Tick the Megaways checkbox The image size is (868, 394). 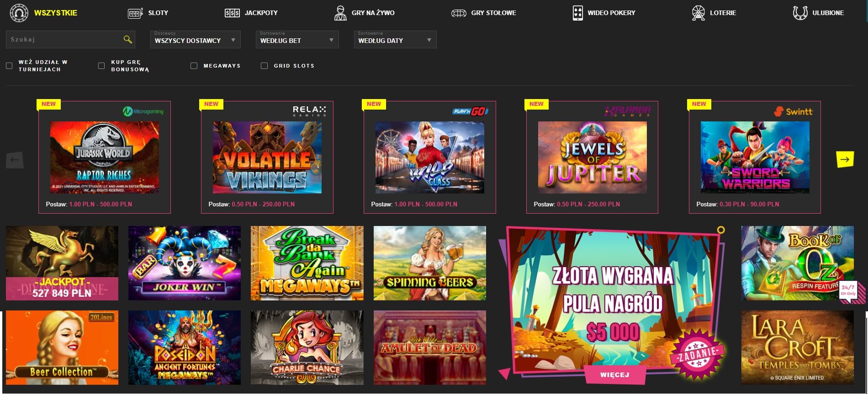coord(194,66)
